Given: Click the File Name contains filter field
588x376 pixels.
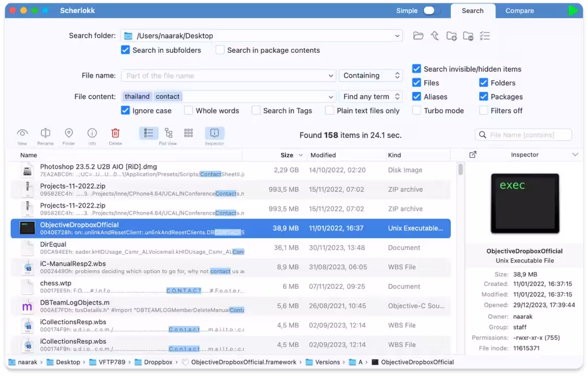Looking at the screenshot, I should (x=523, y=135).
